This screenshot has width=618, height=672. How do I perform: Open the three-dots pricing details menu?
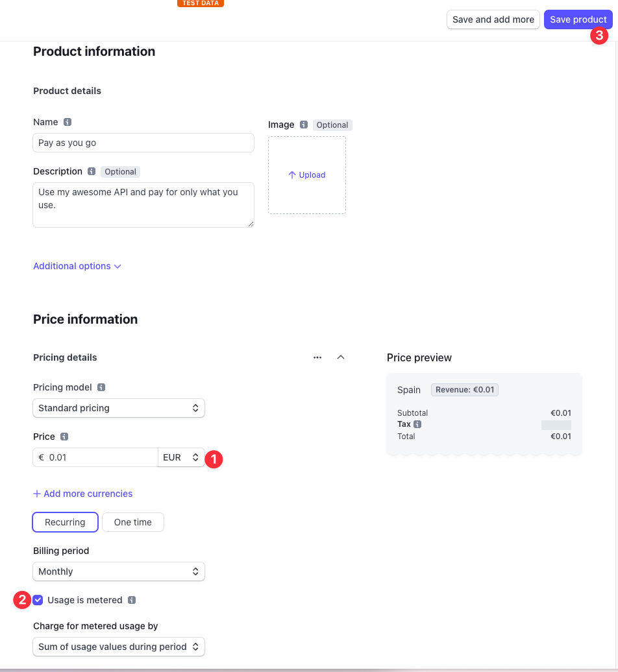(317, 357)
